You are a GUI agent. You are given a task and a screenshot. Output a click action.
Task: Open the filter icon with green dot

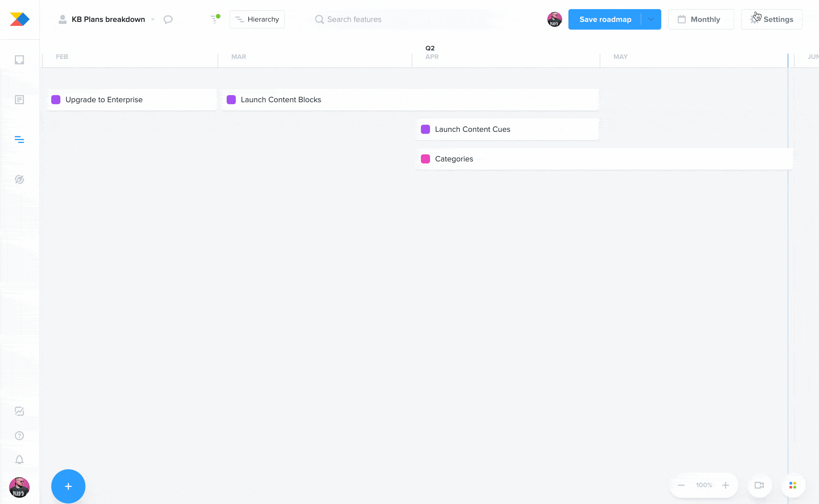[215, 19]
